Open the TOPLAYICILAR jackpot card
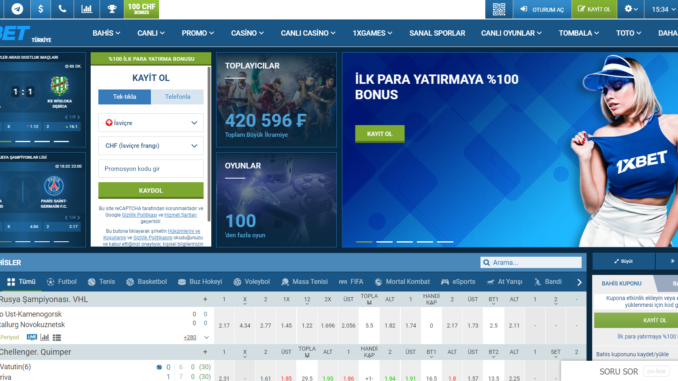The width and height of the screenshot is (678, 381). 276,100
